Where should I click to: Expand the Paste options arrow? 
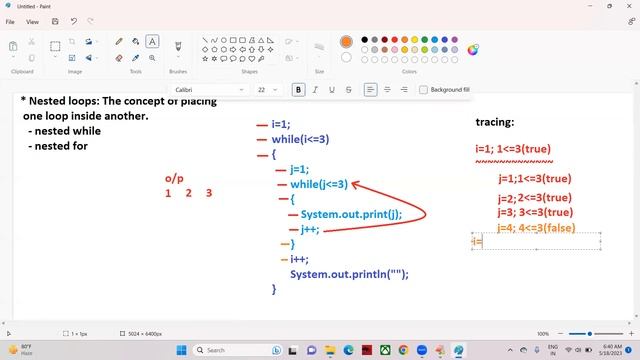[x=13, y=57]
